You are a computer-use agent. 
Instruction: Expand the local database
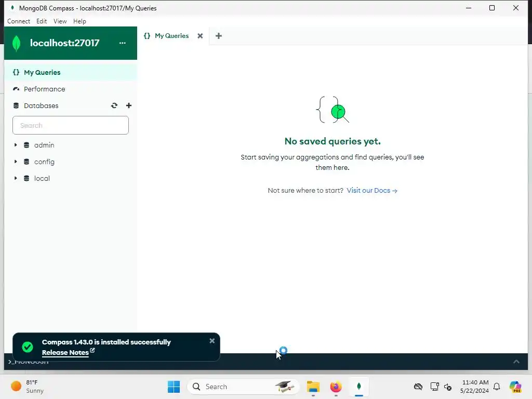(x=16, y=179)
